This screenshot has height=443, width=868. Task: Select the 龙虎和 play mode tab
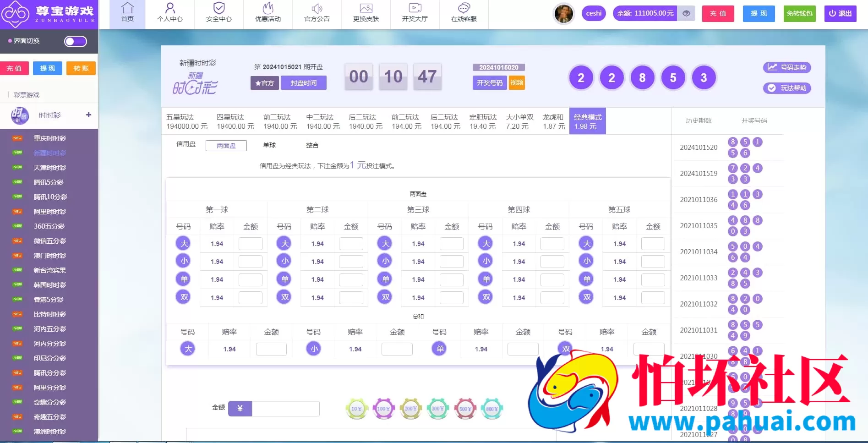[x=553, y=120]
